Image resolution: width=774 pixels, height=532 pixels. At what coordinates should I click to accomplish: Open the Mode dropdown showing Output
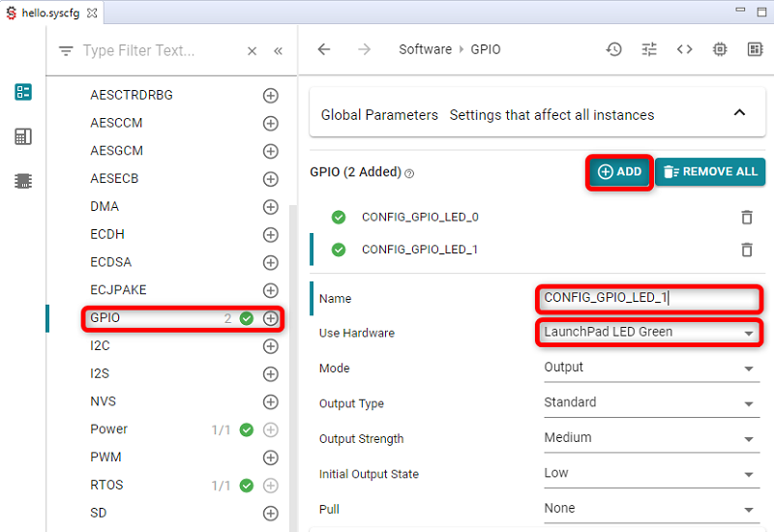(648, 368)
